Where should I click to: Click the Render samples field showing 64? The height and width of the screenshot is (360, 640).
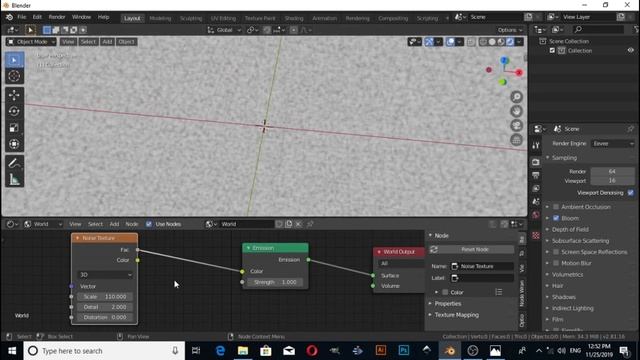point(613,171)
